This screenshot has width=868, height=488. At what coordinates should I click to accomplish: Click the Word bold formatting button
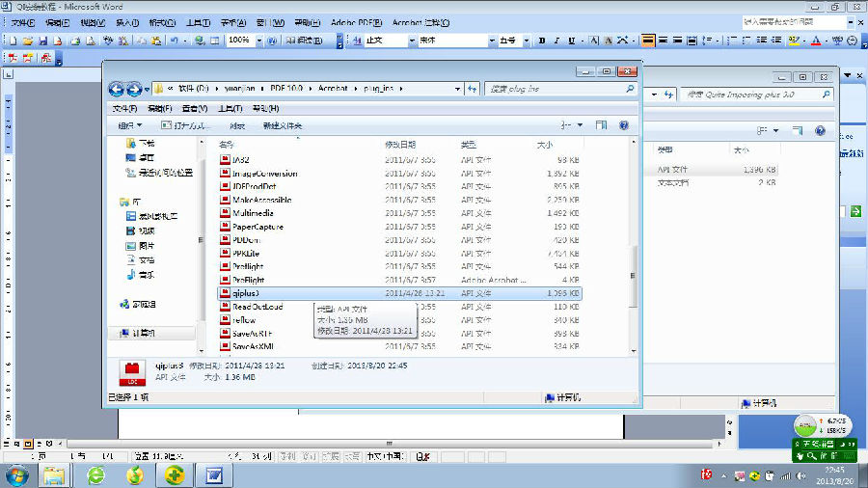[x=542, y=41]
